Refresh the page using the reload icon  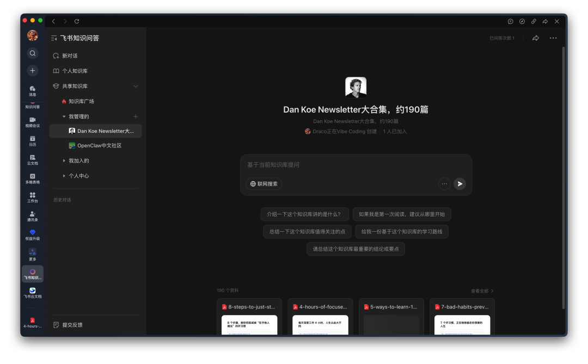pos(77,21)
